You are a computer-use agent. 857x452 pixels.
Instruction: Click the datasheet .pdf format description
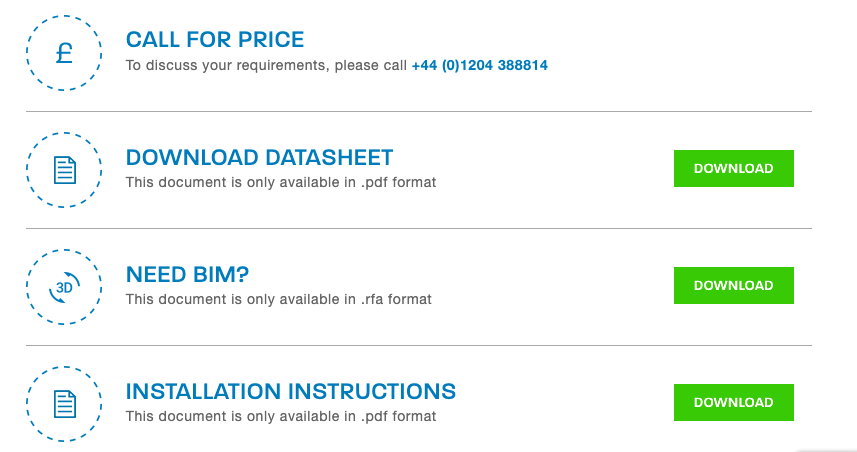coord(281,182)
